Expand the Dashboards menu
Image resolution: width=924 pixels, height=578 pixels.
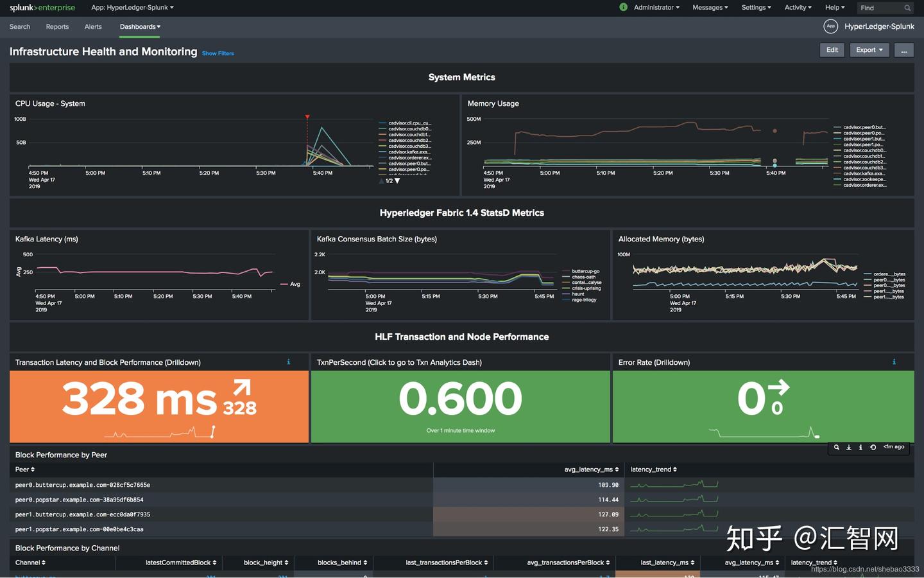(140, 27)
